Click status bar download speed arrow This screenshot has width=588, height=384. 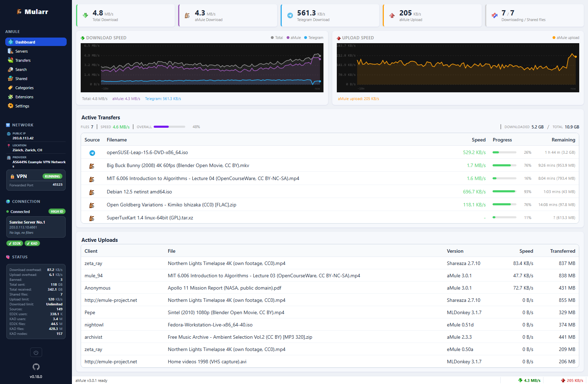click(x=520, y=380)
